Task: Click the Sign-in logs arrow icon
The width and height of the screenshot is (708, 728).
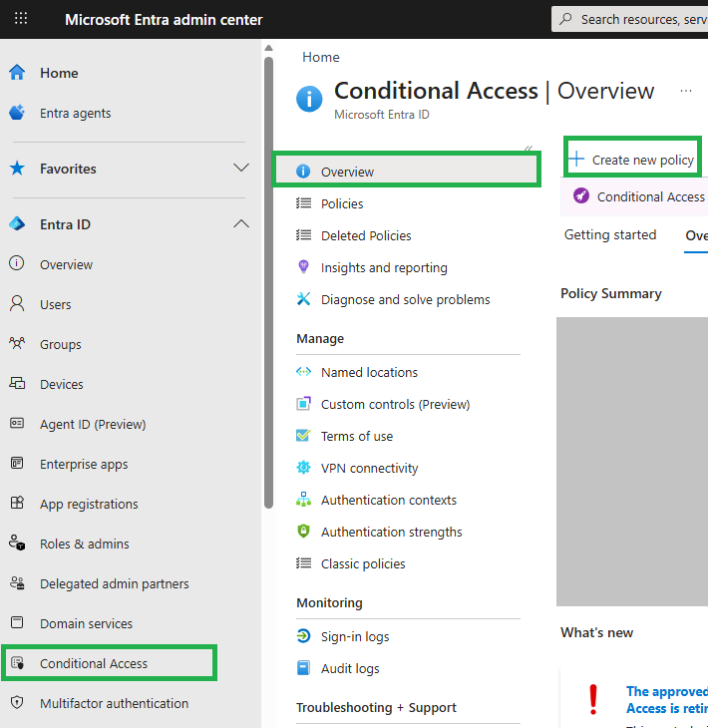Action: 303,636
